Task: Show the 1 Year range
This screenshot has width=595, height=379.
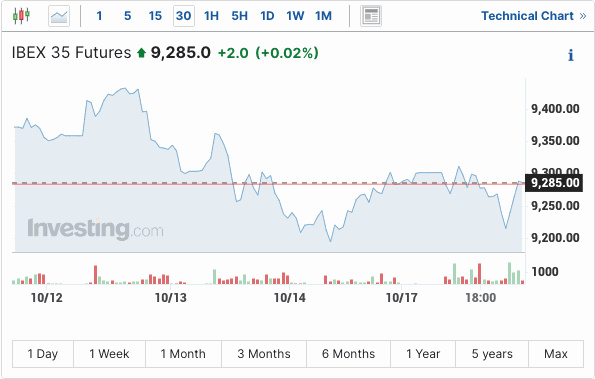Action: tap(423, 354)
